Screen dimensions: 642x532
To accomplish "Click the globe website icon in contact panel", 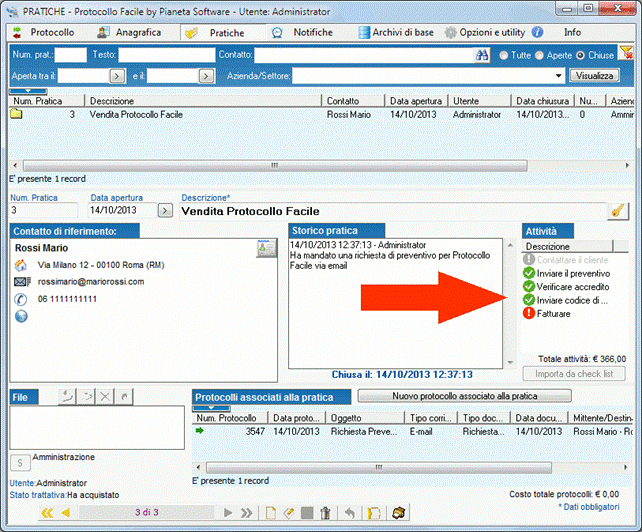I will [21, 317].
